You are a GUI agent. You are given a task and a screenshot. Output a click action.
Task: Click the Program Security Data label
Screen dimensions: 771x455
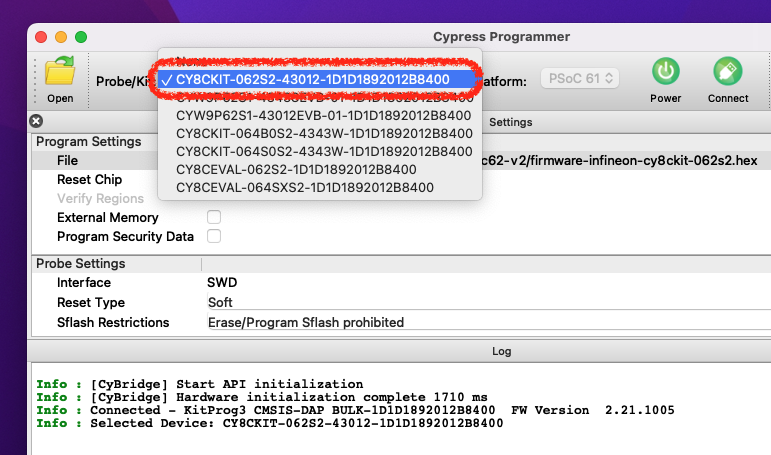(125, 237)
